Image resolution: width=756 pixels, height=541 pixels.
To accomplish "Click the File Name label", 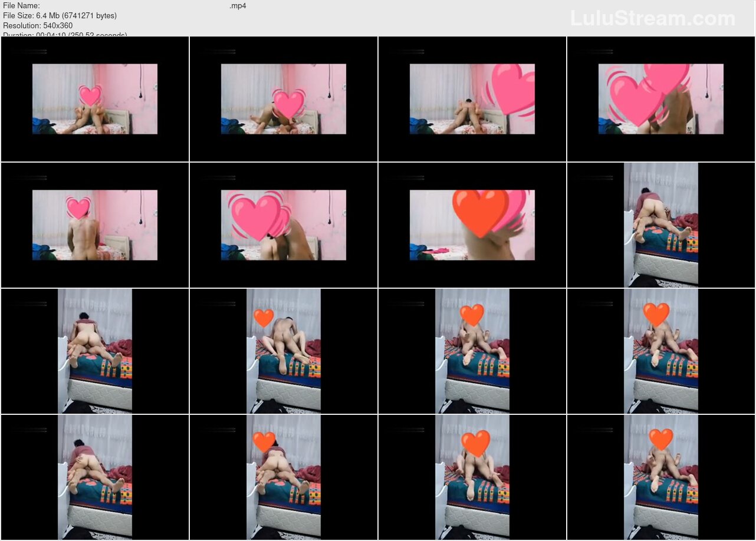I will pyautogui.click(x=21, y=6).
